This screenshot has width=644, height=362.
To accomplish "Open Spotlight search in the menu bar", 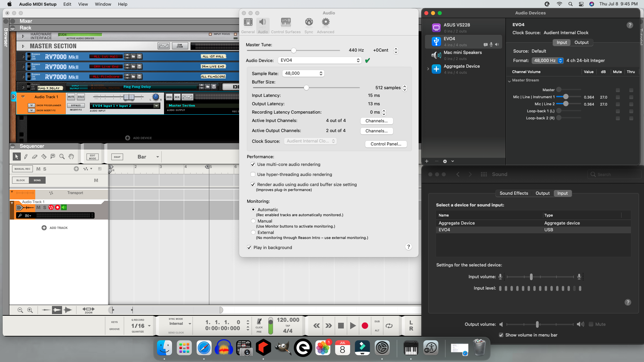I will (570, 4).
